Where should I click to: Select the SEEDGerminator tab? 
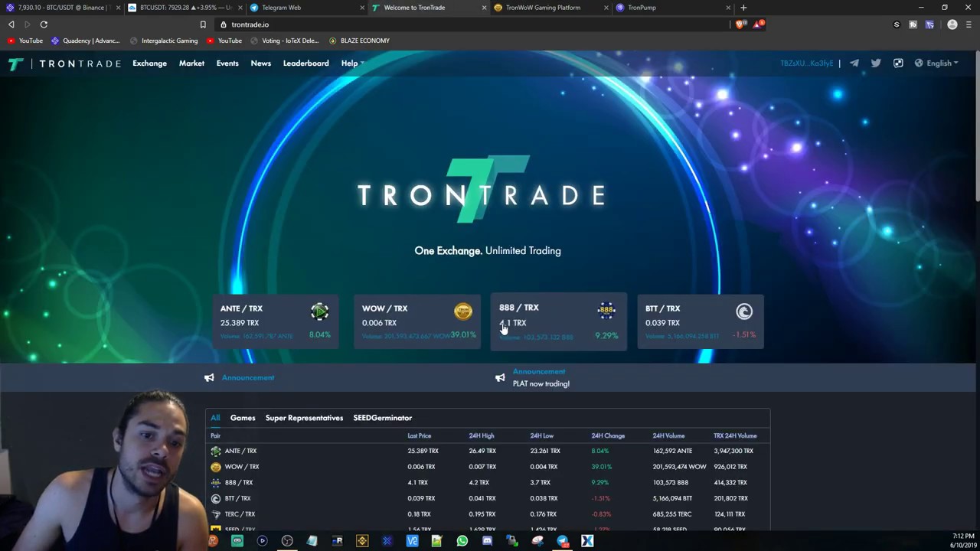(x=383, y=418)
